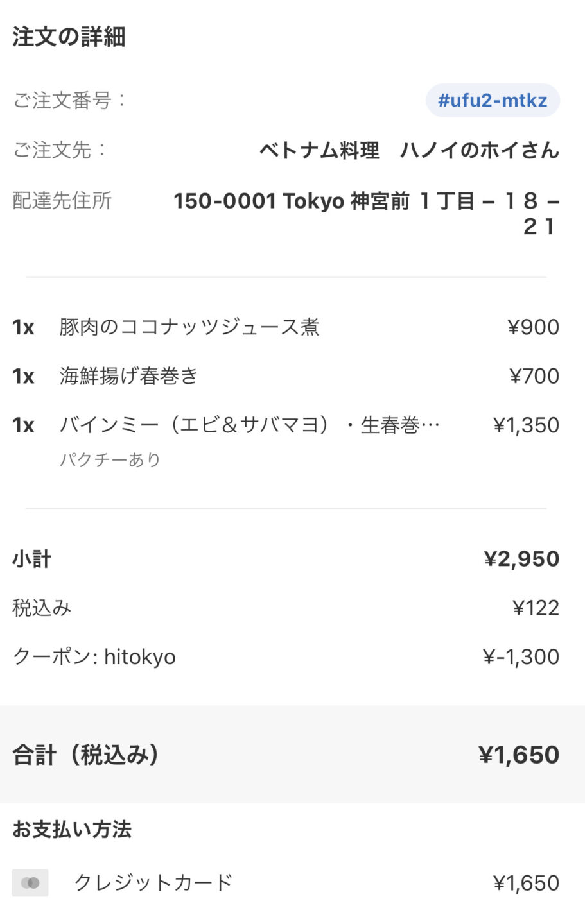Select the ¥700 spring roll price

(534, 376)
